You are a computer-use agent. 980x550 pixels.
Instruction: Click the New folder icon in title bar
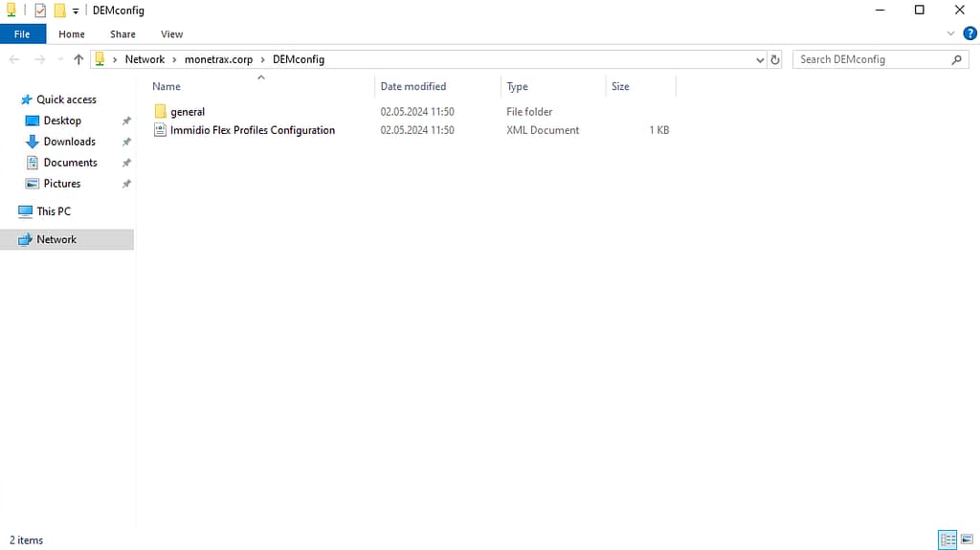tap(59, 11)
